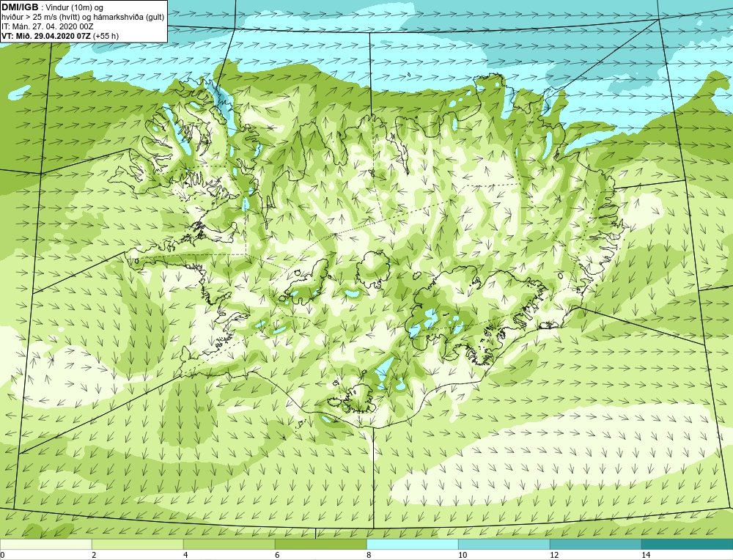Click the legend value label '8'
This screenshot has height=560, width=733.
pos(369,555)
